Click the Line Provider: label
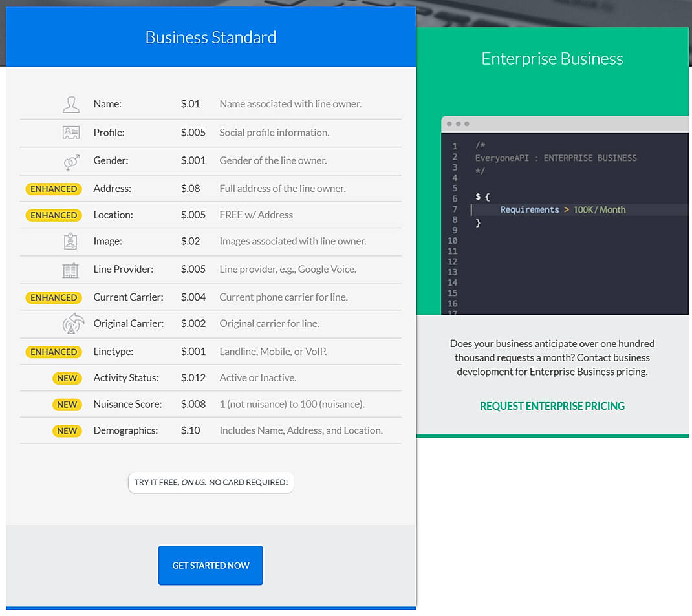Viewport: 692px width, 616px height. 123,270
